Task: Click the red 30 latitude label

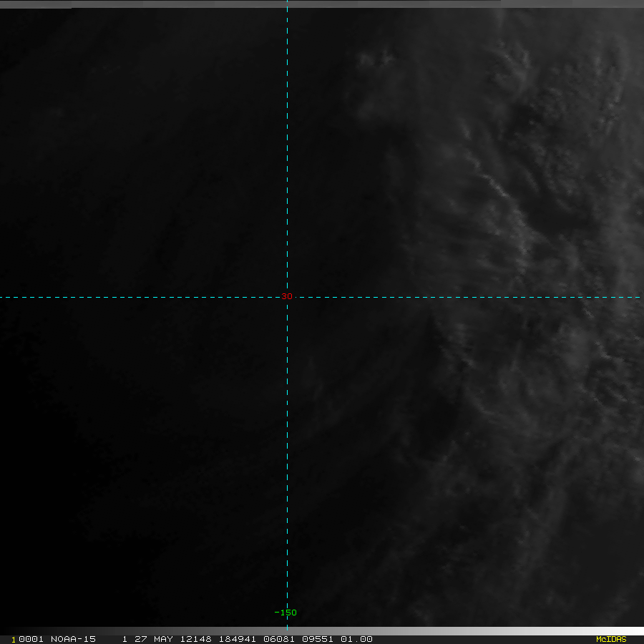Action: [286, 296]
